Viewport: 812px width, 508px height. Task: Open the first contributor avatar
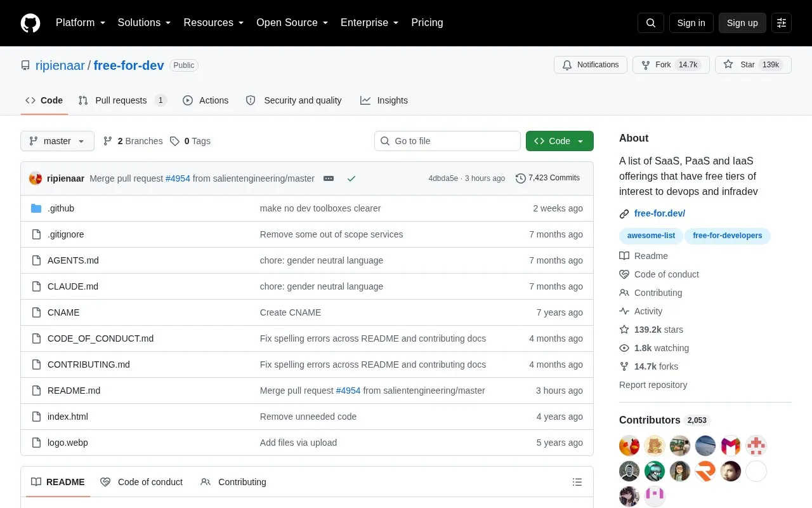point(629,446)
